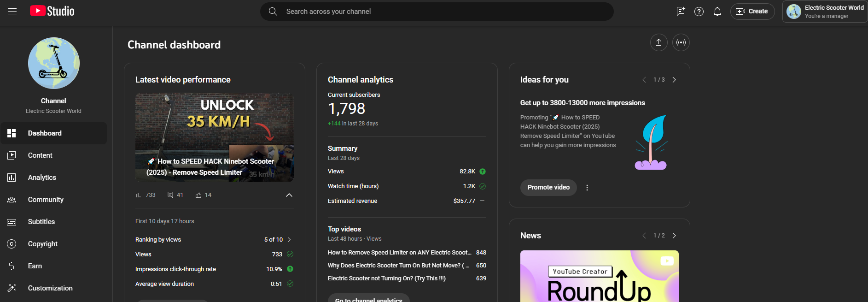868x302 pixels.
Task: Click the green arrow beside click-through rate
Action: point(290,269)
